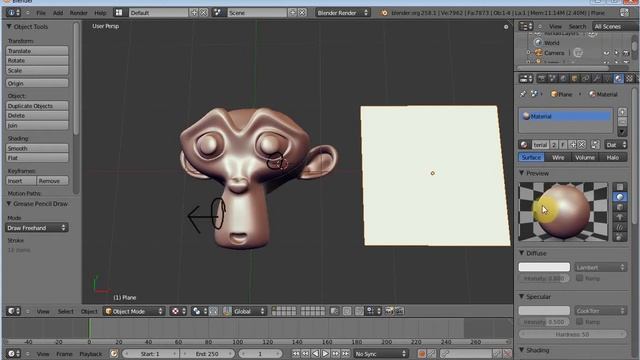Jump to the last frame

click(345, 353)
